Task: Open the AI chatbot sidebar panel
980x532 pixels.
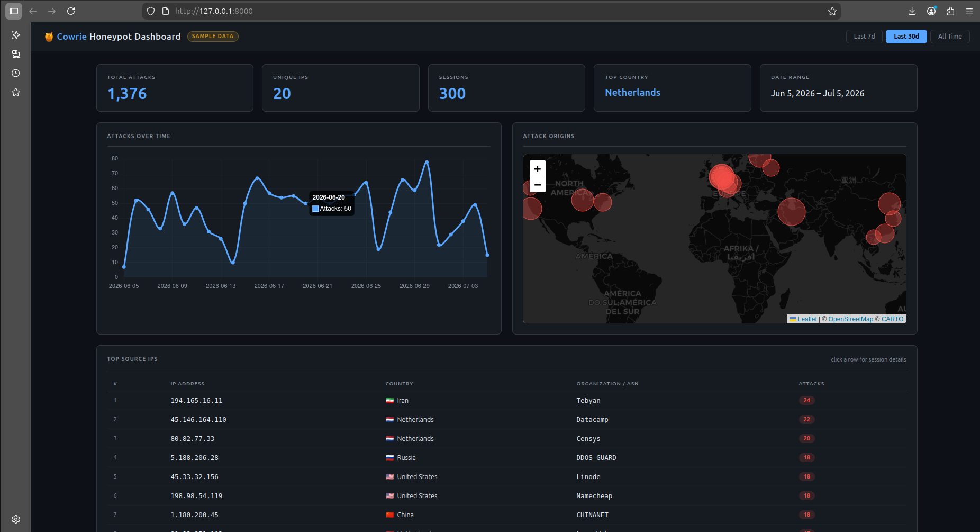Action: pos(16,35)
